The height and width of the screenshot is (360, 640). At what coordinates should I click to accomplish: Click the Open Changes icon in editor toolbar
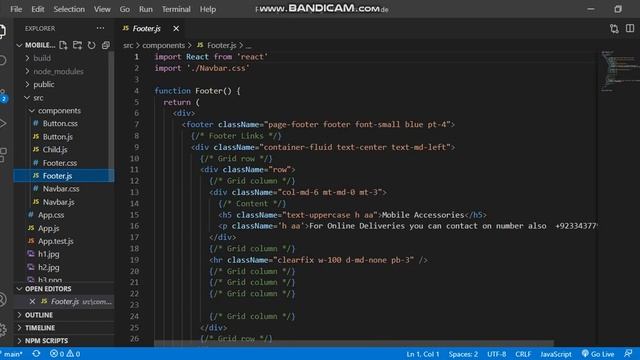click(x=614, y=29)
